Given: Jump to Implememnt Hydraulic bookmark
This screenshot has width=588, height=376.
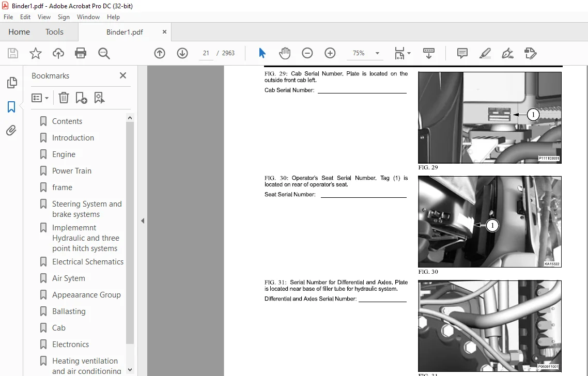Looking at the screenshot, I should (x=85, y=238).
